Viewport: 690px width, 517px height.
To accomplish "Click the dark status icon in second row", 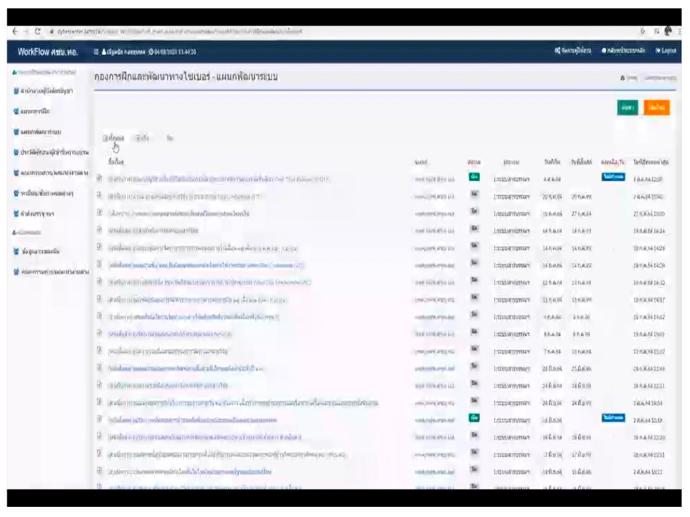I will (474, 195).
